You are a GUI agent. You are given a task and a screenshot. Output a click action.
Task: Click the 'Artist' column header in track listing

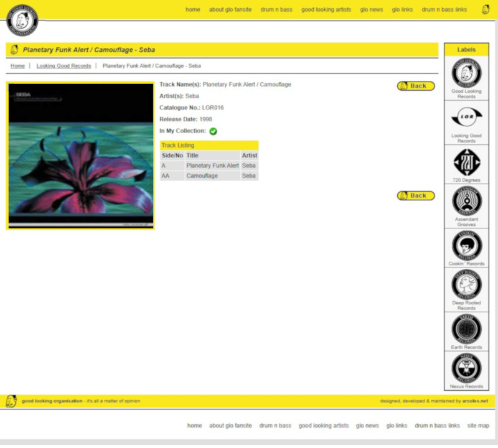pos(250,156)
